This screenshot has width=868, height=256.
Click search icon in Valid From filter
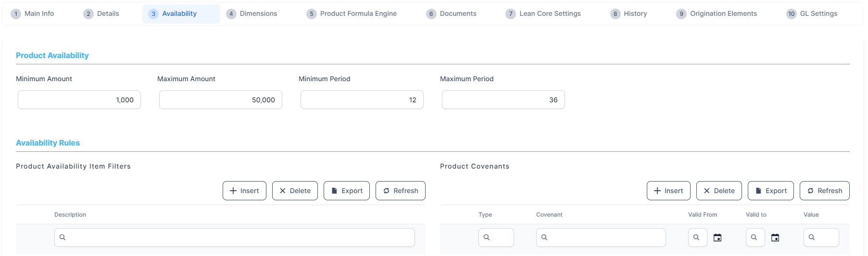coord(697,238)
